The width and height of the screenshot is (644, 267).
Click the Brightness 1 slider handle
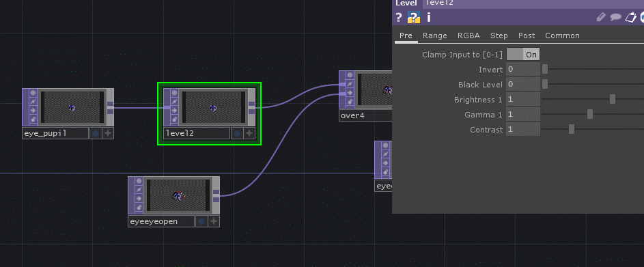pos(613,99)
